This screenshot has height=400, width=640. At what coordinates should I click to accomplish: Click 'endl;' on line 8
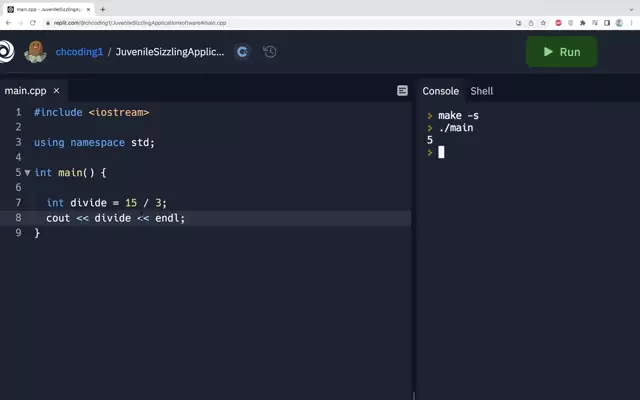[x=170, y=218]
